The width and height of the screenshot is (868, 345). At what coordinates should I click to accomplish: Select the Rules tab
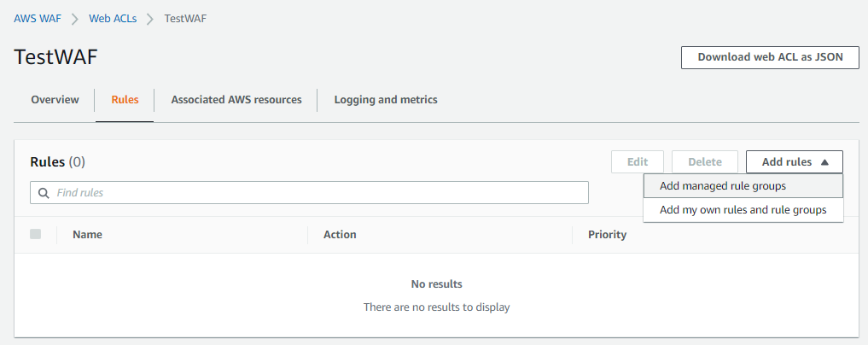click(x=125, y=100)
